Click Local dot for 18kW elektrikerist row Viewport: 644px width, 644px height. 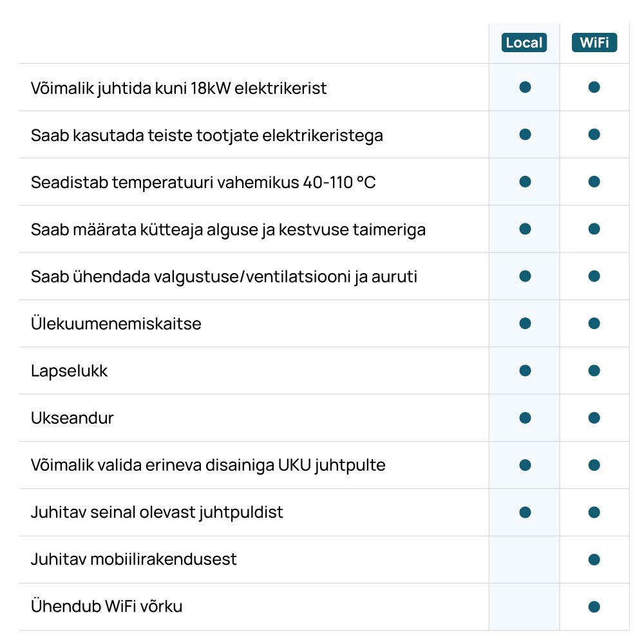point(525,87)
